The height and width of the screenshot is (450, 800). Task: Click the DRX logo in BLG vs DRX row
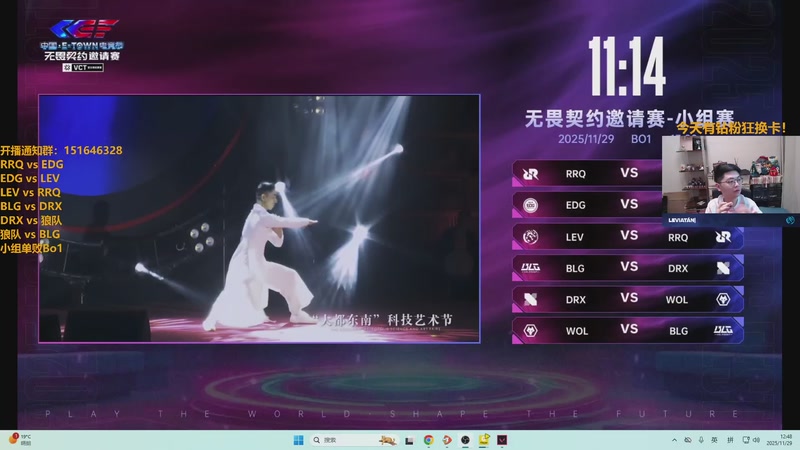[x=723, y=268]
